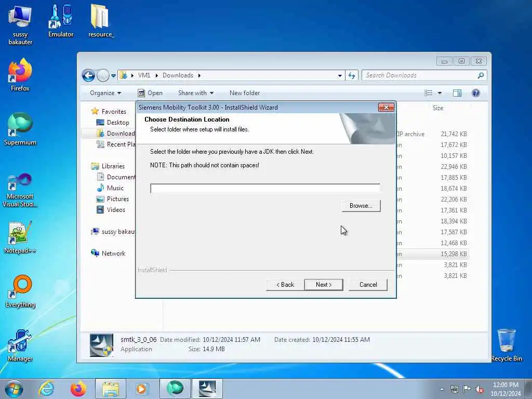Open the Emulator desktop shortcut
This screenshot has width=532, height=399.
click(x=61, y=21)
